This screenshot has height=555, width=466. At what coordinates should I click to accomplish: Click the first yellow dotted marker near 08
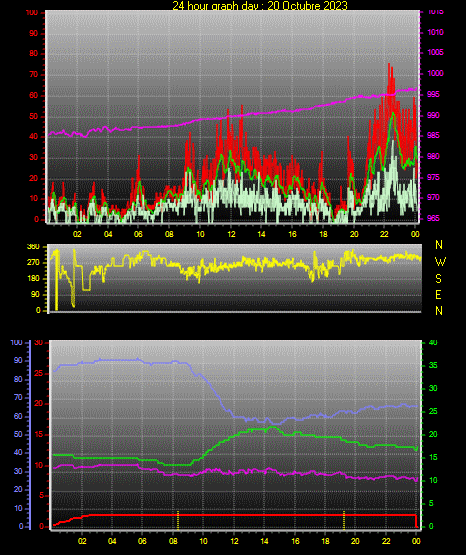(178, 520)
